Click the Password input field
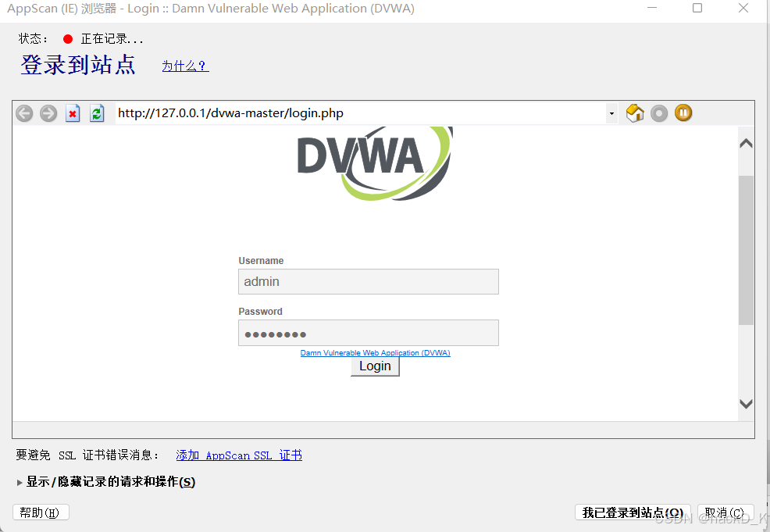 369,333
